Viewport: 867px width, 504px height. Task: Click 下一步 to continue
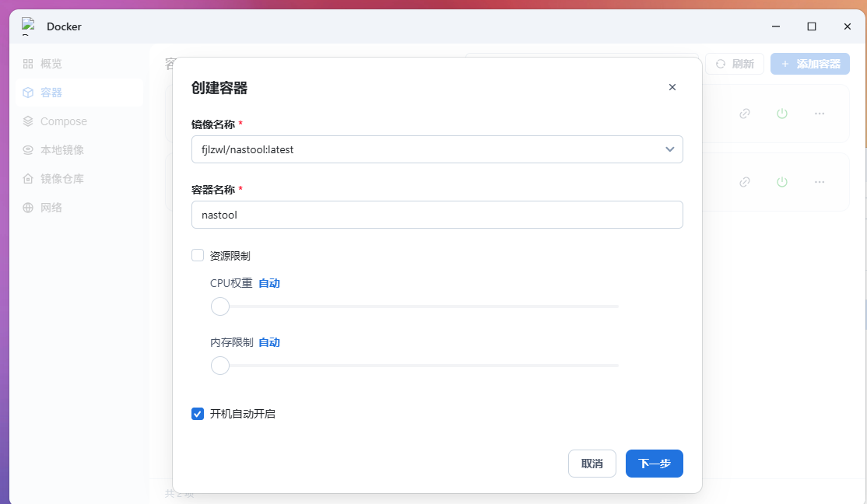pyautogui.click(x=655, y=464)
